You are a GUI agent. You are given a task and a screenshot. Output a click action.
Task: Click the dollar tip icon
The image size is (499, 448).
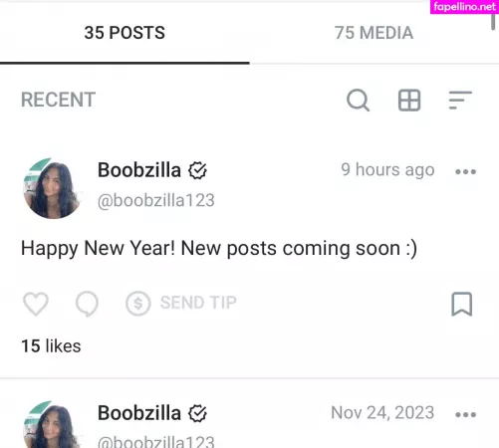tap(138, 303)
